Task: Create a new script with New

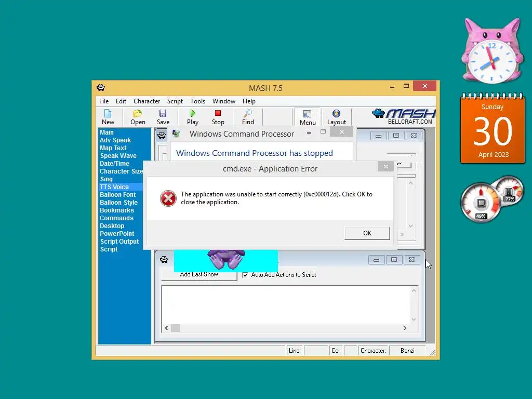Action: pyautogui.click(x=108, y=117)
